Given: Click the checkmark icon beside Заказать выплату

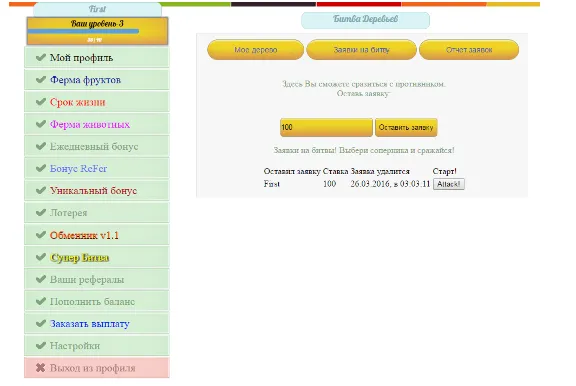Looking at the screenshot, I should (x=41, y=323).
